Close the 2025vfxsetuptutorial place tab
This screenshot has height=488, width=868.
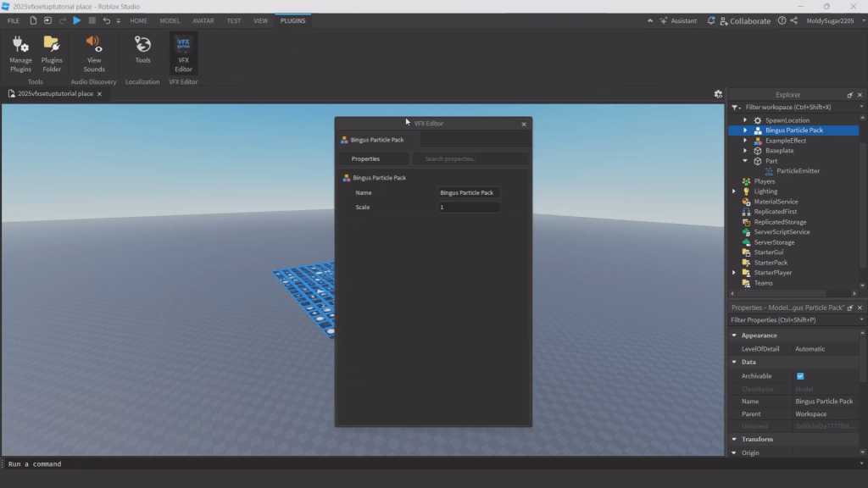click(x=100, y=94)
